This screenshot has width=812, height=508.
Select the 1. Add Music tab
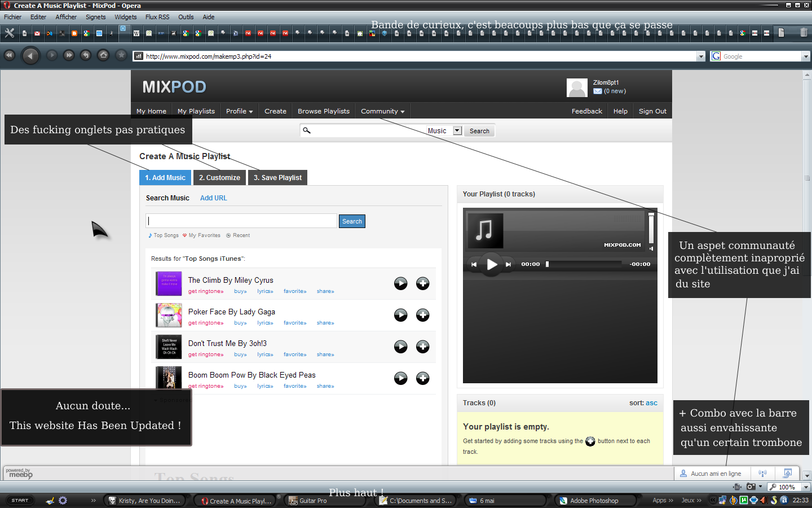(165, 177)
